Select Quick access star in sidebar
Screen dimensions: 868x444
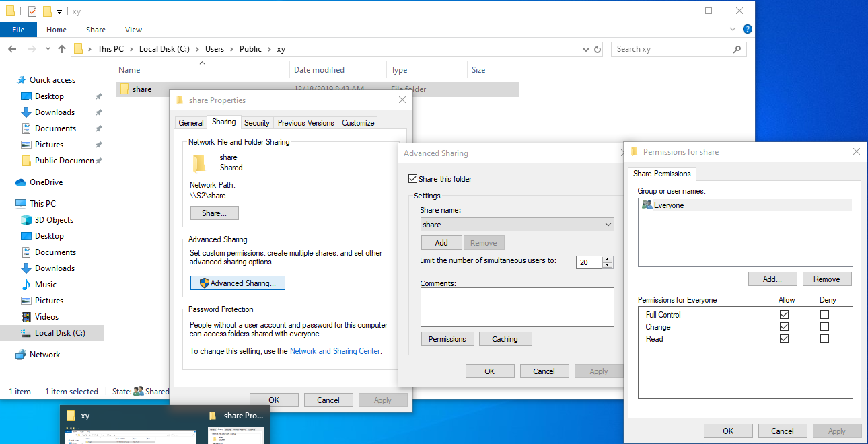coord(21,80)
